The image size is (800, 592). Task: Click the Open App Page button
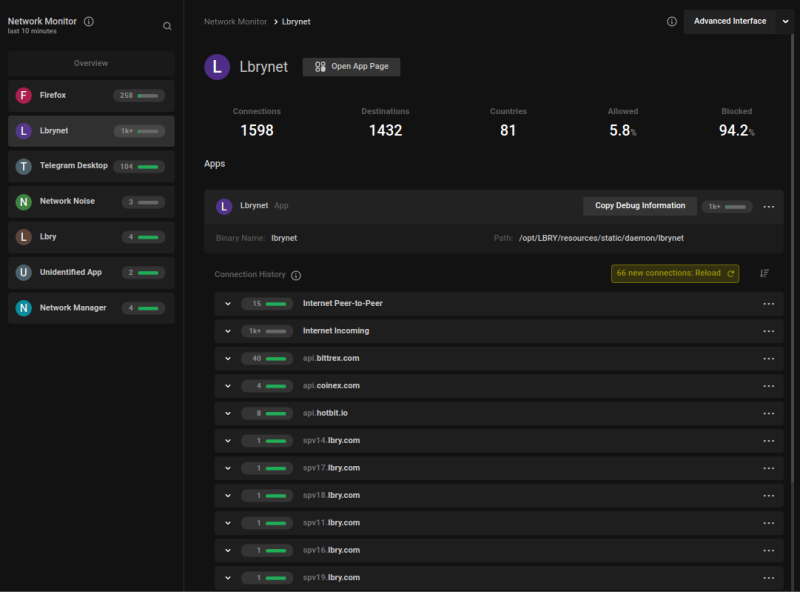click(352, 67)
